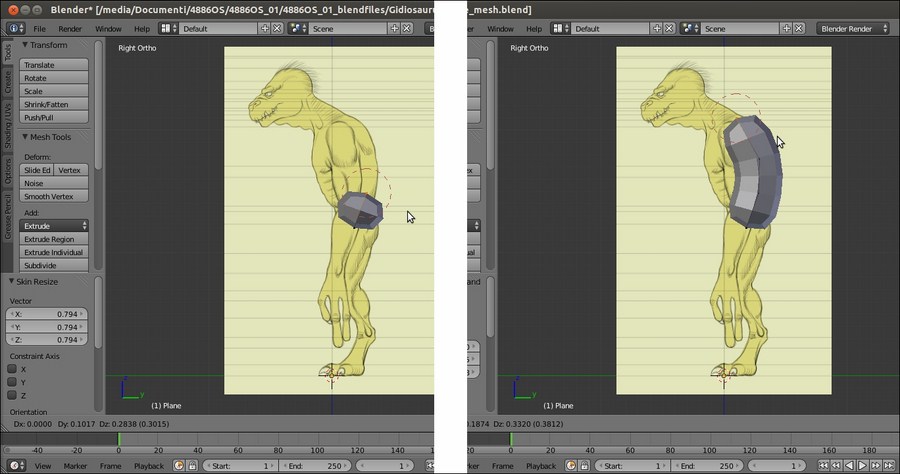Click the Smooth Vertex button

54,196
